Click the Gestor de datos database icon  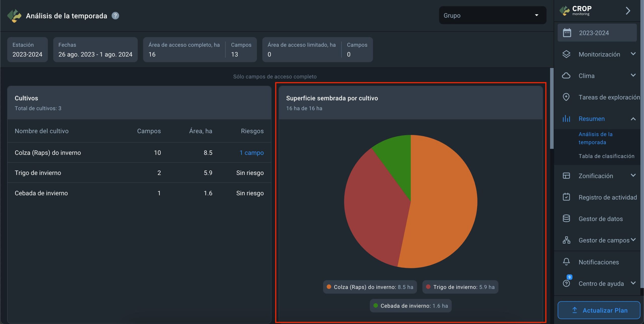click(566, 218)
